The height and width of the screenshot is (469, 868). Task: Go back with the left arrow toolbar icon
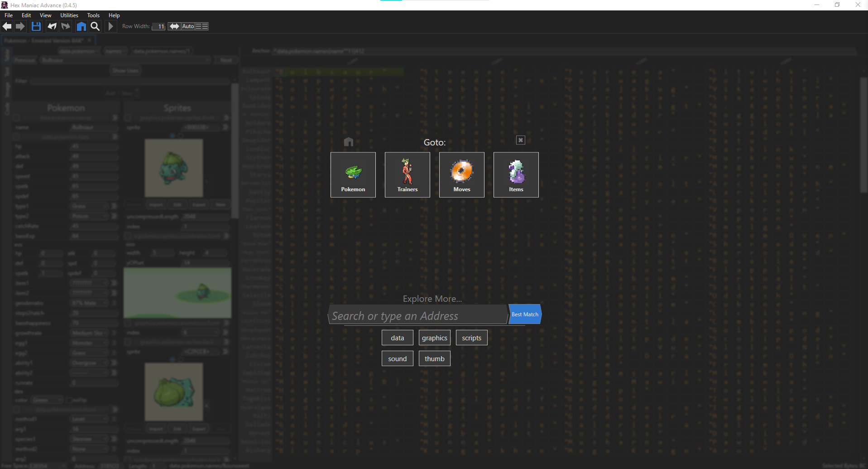[7, 26]
